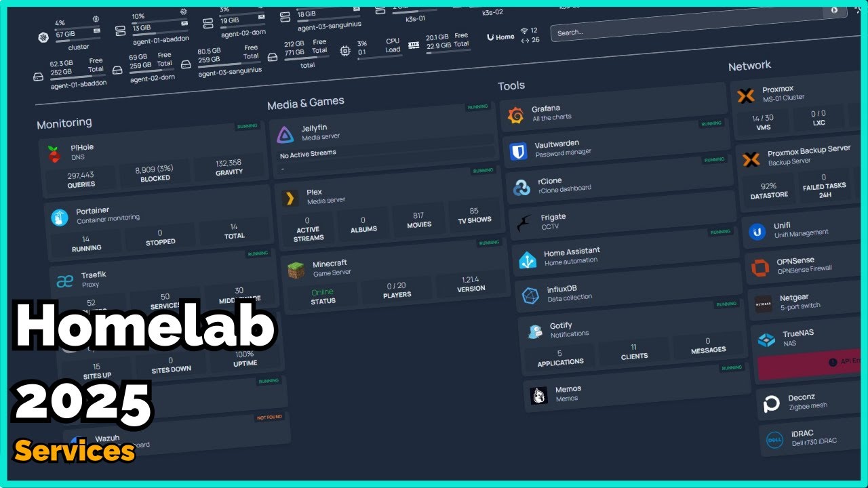The height and width of the screenshot is (488, 868).
Task: Collapse the Tools group heading
Action: click(511, 86)
